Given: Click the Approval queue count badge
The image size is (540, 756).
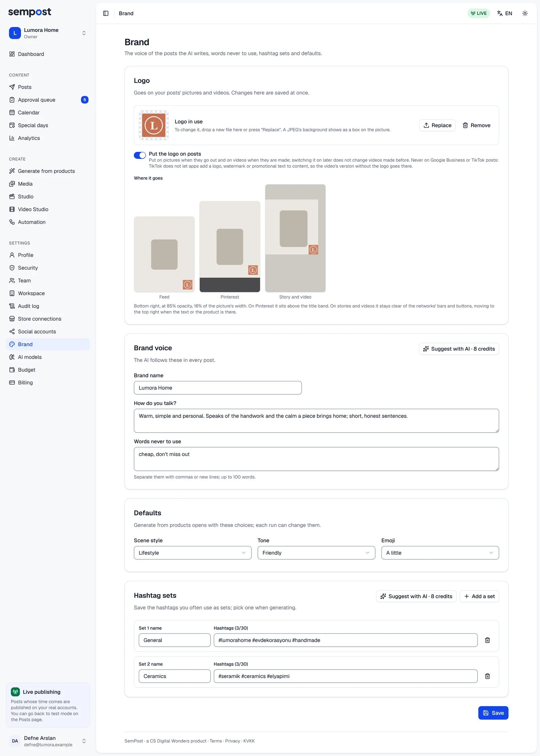Looking at the screenshot, I should point(85,100).
